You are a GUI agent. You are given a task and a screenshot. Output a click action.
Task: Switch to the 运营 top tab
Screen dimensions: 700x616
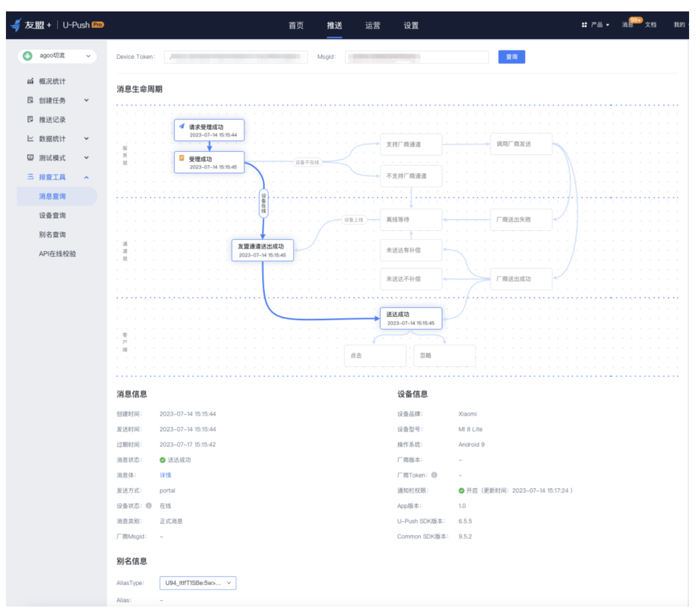[x=372, y=25]
